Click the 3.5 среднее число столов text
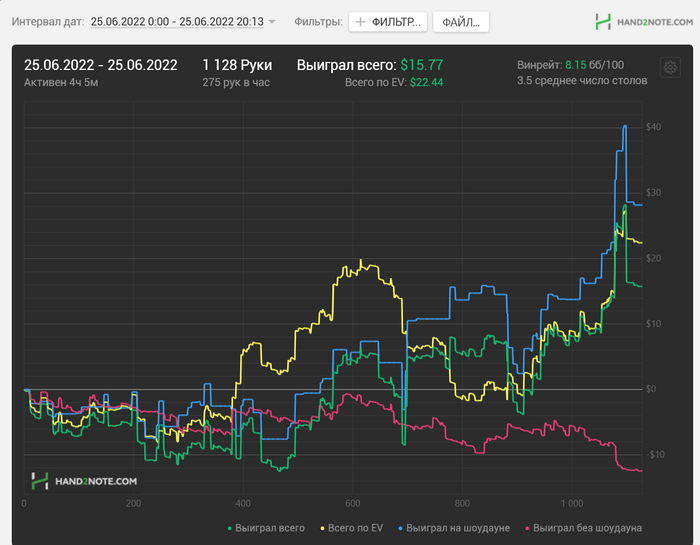The height and width of the screenshot is (545, 700). [582, 81]
